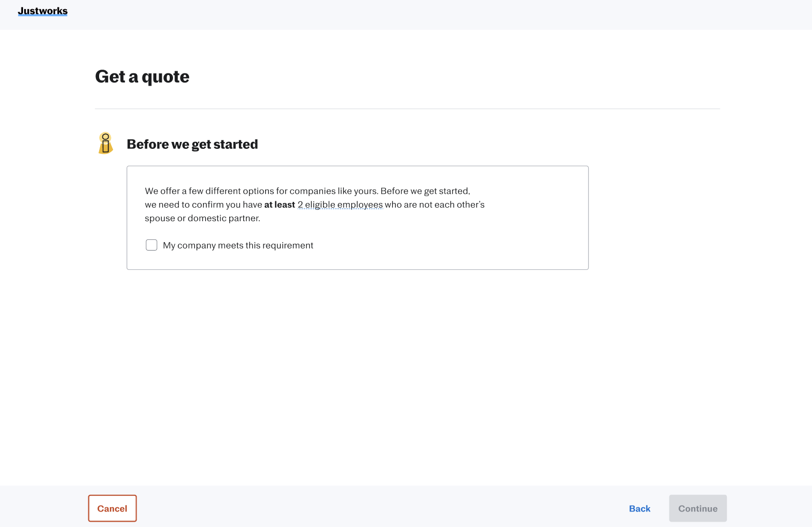Go back using the Back link

[640, 509]
